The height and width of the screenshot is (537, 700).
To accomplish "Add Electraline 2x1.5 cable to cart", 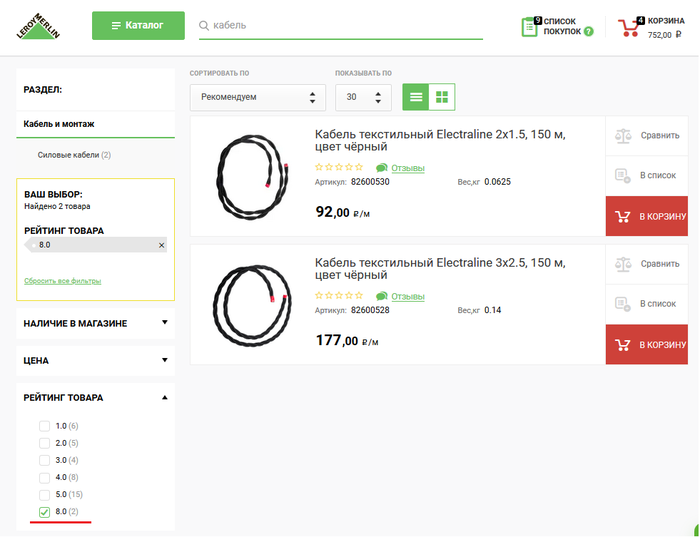I will [x=646, y=216].
